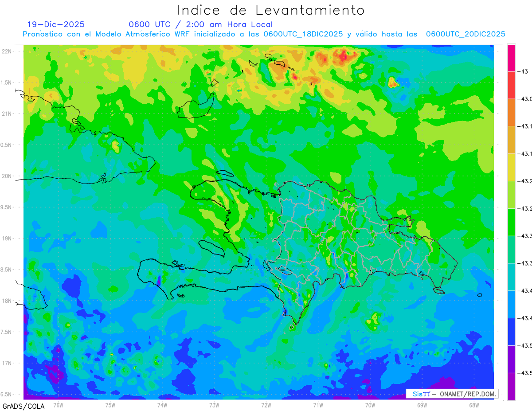Click the '20N' latitude label
The height and width of the screenshot is (411, 532).
(x=8, y=176)
